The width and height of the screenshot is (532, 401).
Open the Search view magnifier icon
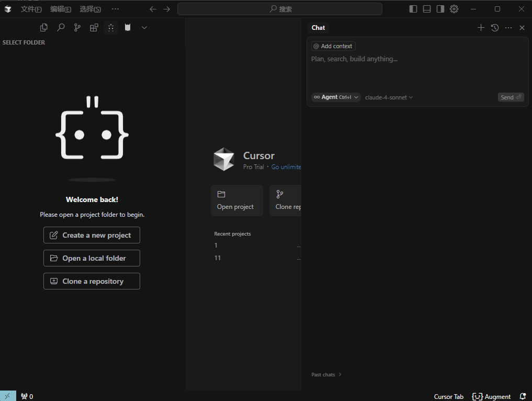pyautogui.click(x=61, y=28)
